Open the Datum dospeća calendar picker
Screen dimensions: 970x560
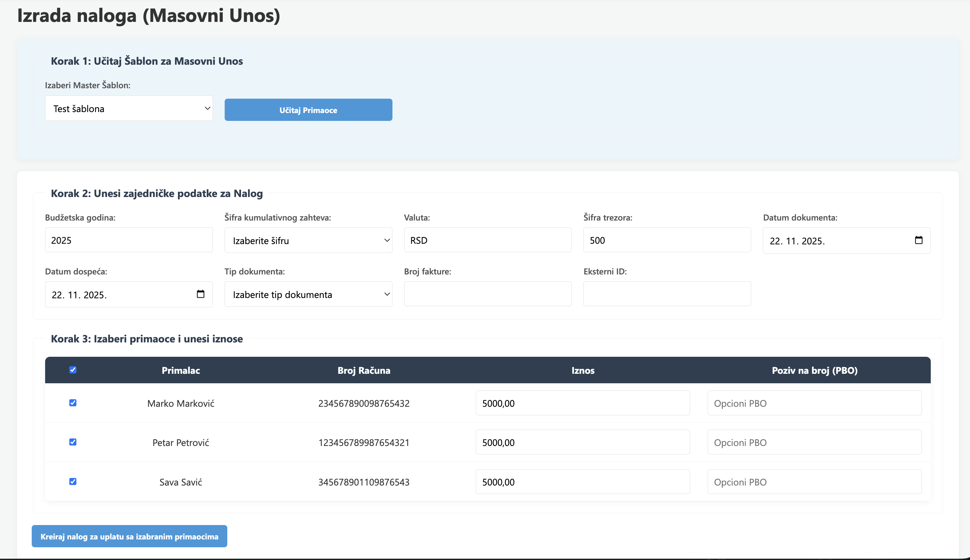(201, 294)
